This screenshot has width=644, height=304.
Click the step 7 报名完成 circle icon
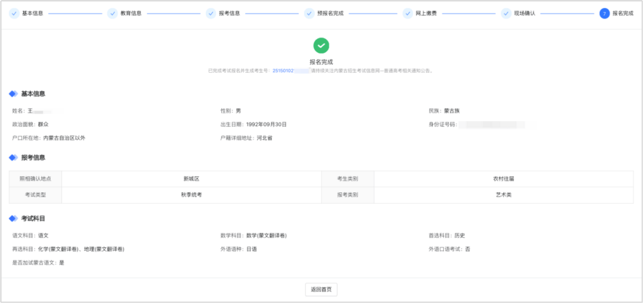(604, 13)
